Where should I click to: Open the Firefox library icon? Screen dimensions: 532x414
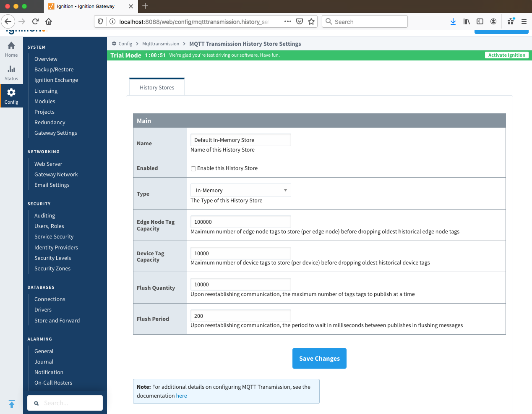pyautogui.click(x=467, y=21)
